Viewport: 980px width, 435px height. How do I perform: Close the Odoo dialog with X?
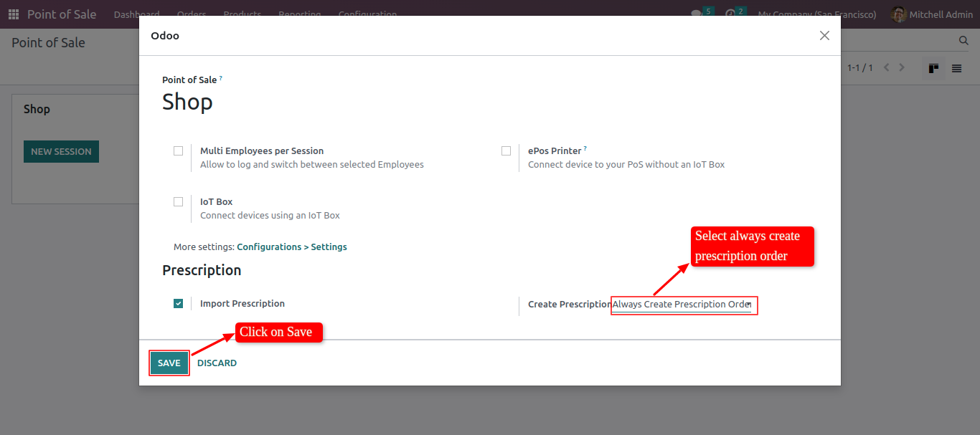point(824,35)
